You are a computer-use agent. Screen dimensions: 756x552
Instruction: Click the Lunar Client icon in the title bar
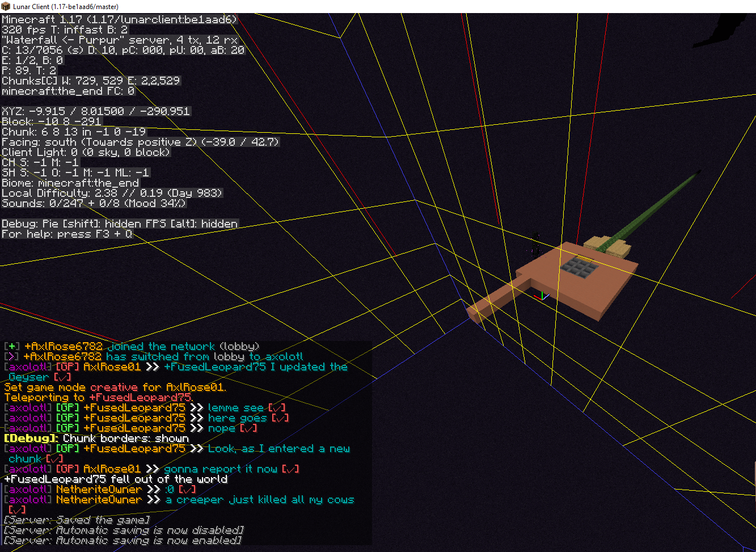click(6, 6)
